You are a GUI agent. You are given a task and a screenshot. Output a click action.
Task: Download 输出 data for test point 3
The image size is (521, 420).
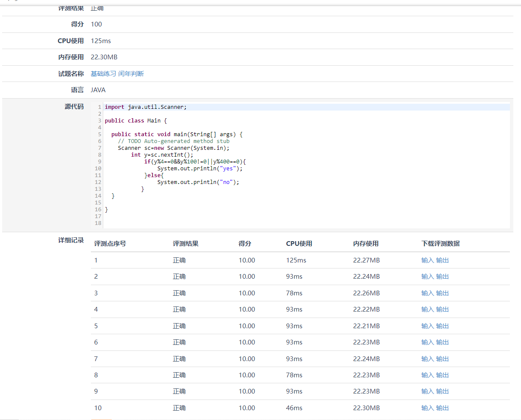[442, 293]
